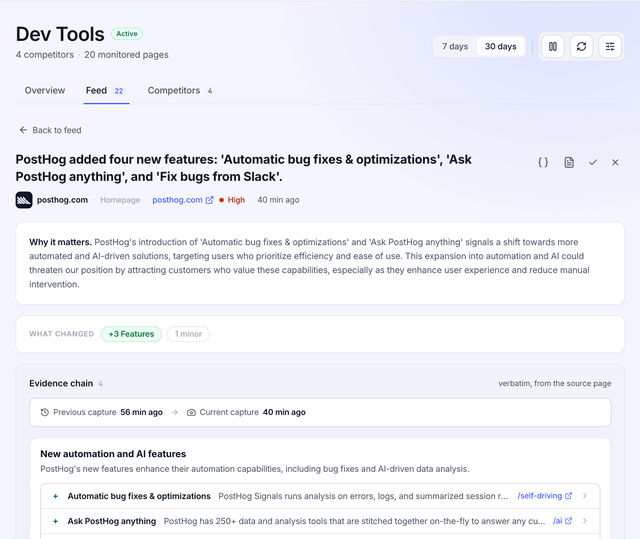Image resolution: width=640 pixels, height=539 pixels.
Task: Click '20 monitored pages' text
Action: coord(126,55)
